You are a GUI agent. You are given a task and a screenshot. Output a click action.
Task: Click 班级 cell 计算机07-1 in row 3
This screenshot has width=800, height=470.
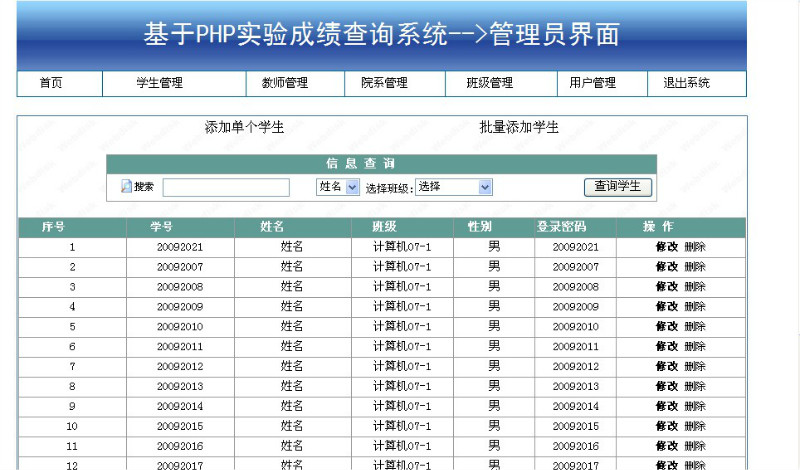point(402,287)
